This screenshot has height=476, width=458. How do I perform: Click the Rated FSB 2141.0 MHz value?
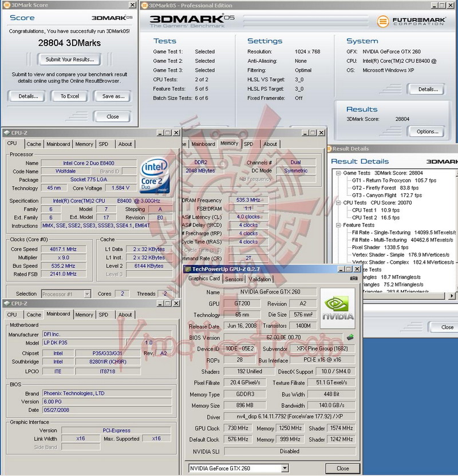pos(63,274)
